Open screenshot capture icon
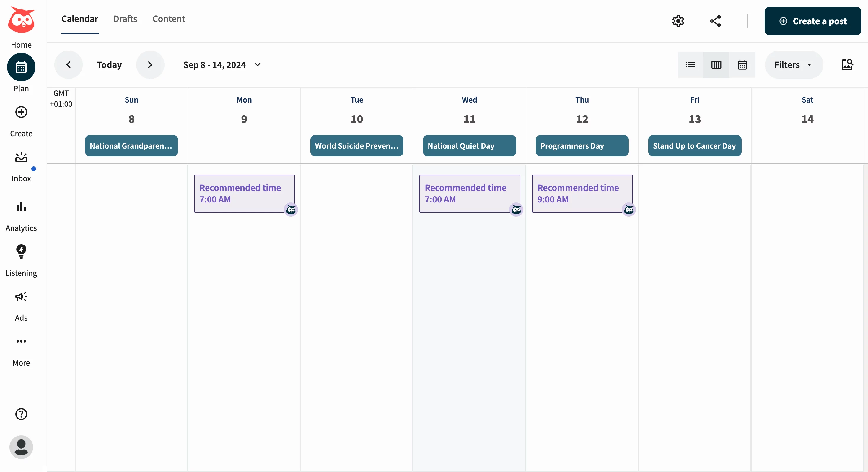Screen dimensions: 868x472 pos(847,64)
